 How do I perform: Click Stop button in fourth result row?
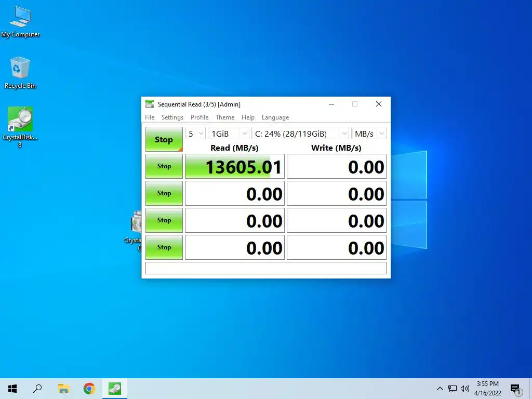[164, 247]
